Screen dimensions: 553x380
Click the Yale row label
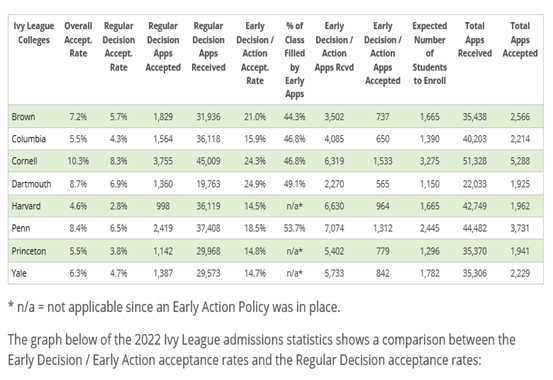(x=19, y=273)
